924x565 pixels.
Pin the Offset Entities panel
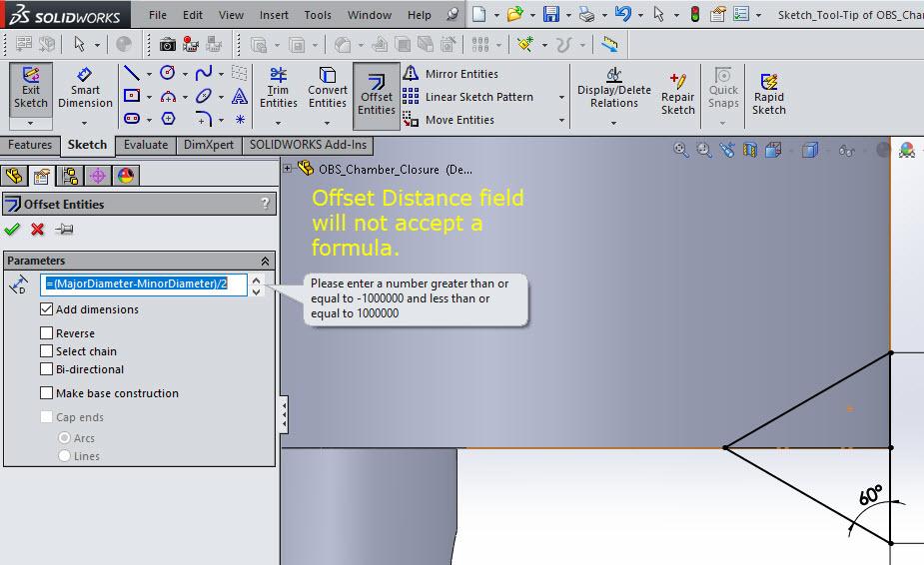[x=64, y=230]
